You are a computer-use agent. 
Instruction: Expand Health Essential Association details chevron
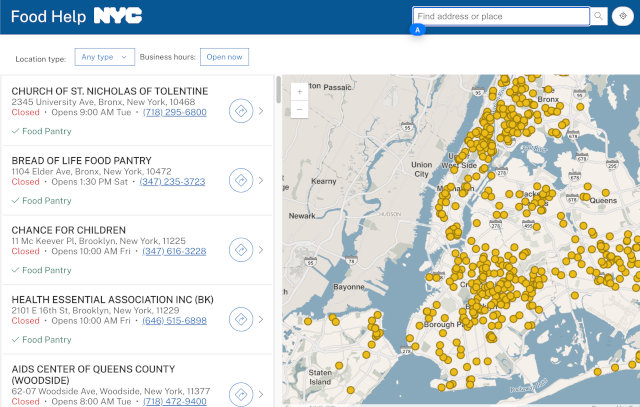point(261,319)
